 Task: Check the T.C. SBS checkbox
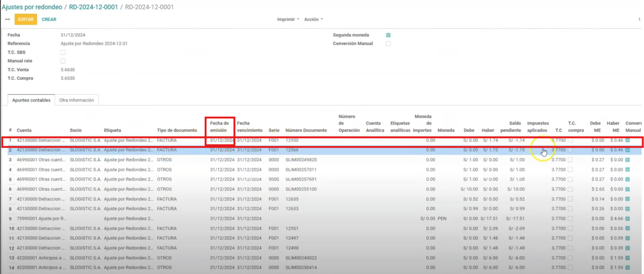pyautogui.click(x=63, y=52)
